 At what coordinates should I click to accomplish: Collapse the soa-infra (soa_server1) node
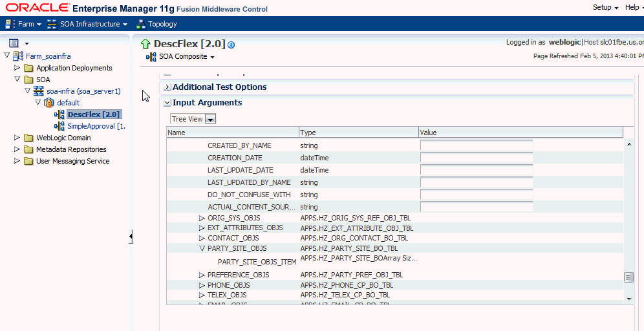click(x=27, y=91)
